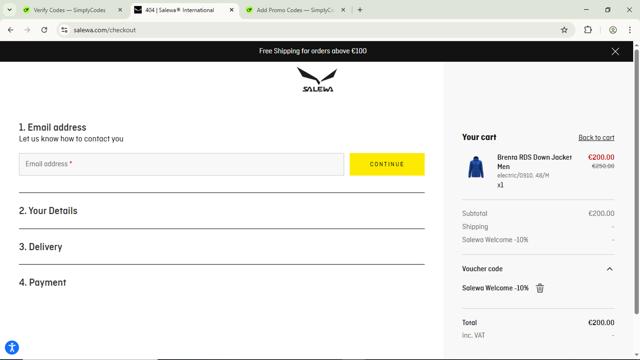Click the Voucher code label

coord(482,269)
